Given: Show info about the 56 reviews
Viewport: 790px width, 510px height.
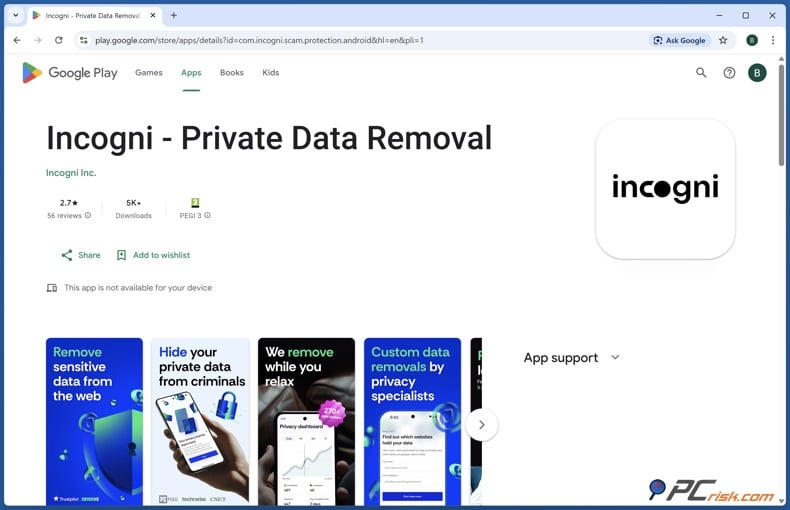Looking at the screenshot, I should pos(88,215).
